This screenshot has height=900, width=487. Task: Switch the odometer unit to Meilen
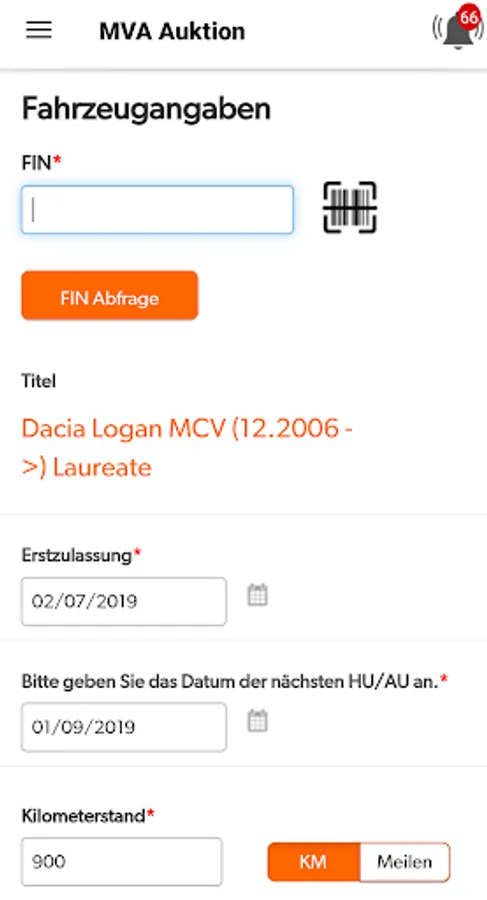[405, 862]
